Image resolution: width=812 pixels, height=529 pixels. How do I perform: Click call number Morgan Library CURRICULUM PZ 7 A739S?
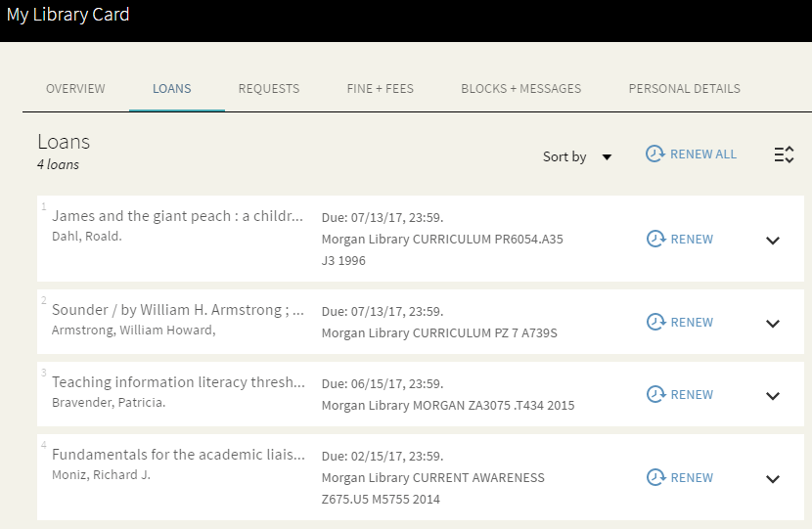click(439, 332)
